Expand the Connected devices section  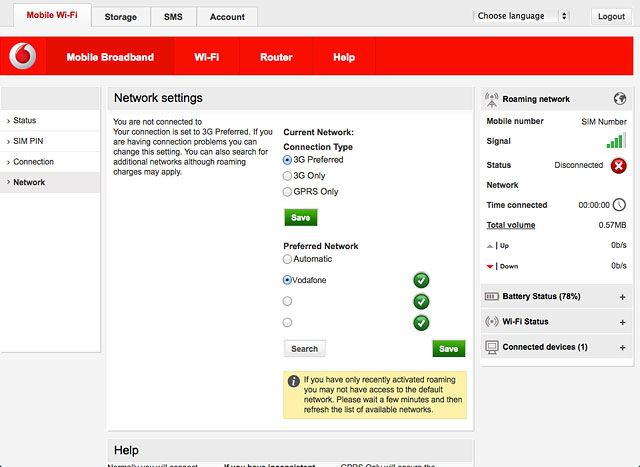point(622,347)
